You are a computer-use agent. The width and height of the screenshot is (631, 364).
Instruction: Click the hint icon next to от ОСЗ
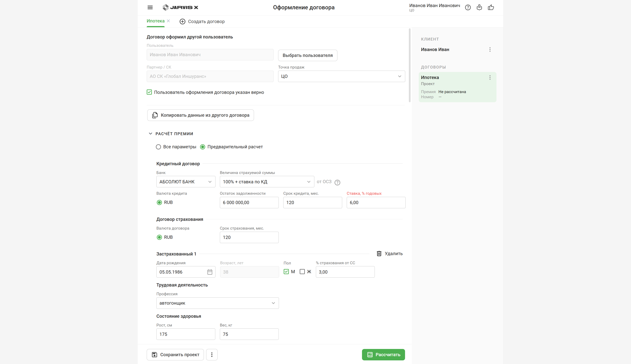(x=337, y=182)
